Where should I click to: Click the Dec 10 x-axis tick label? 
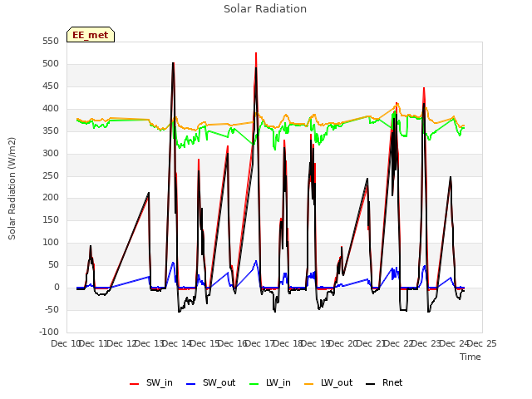point(65,343)
